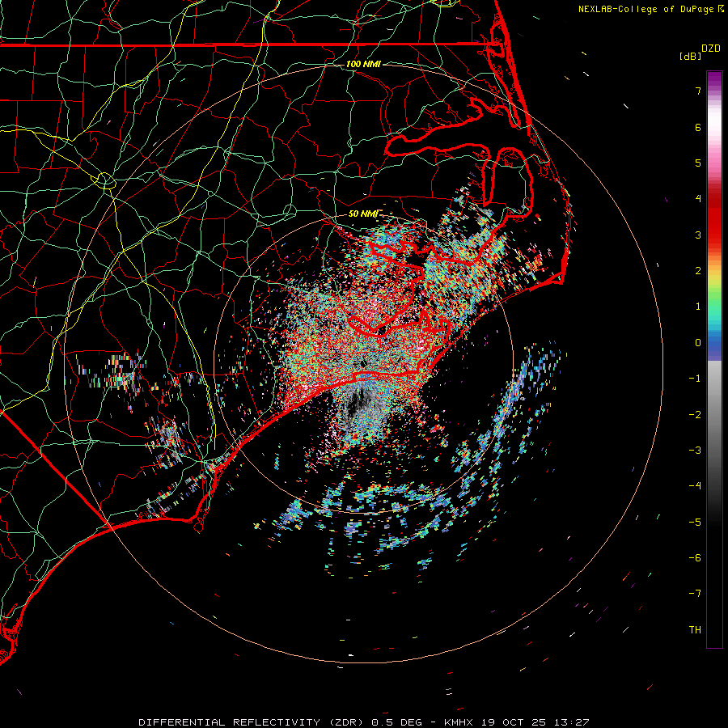
Task: Click the 4 value on the color scale
Action: (698, 199)
